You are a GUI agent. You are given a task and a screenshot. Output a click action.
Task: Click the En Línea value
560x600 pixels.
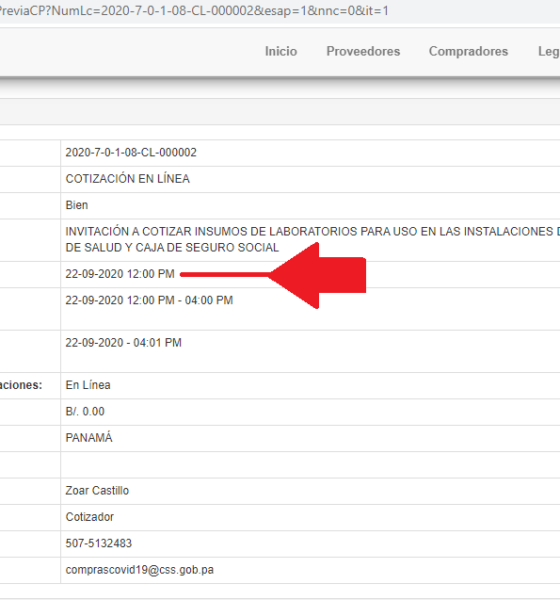click(88, 385)
